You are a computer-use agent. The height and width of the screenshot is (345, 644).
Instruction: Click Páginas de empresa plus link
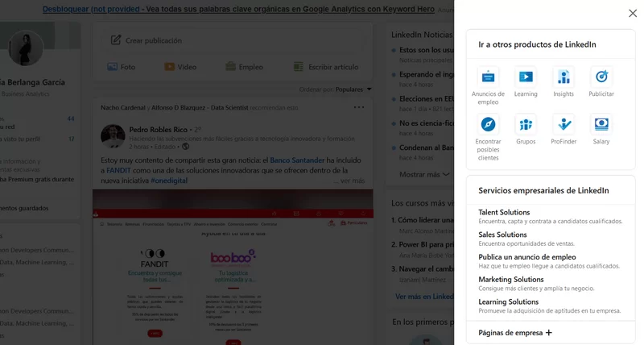click(x=515, y=333)
